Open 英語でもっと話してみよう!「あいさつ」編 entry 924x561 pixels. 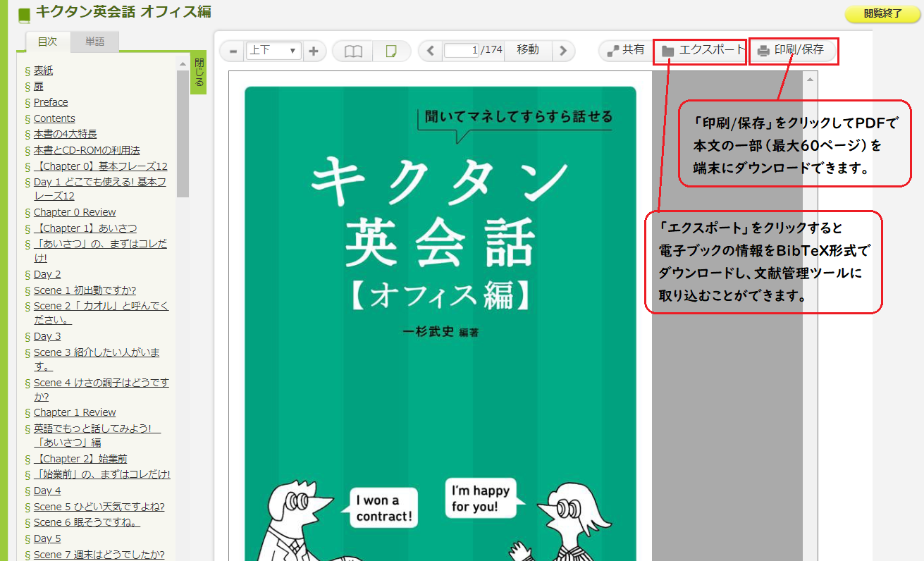tap(97, 436)
